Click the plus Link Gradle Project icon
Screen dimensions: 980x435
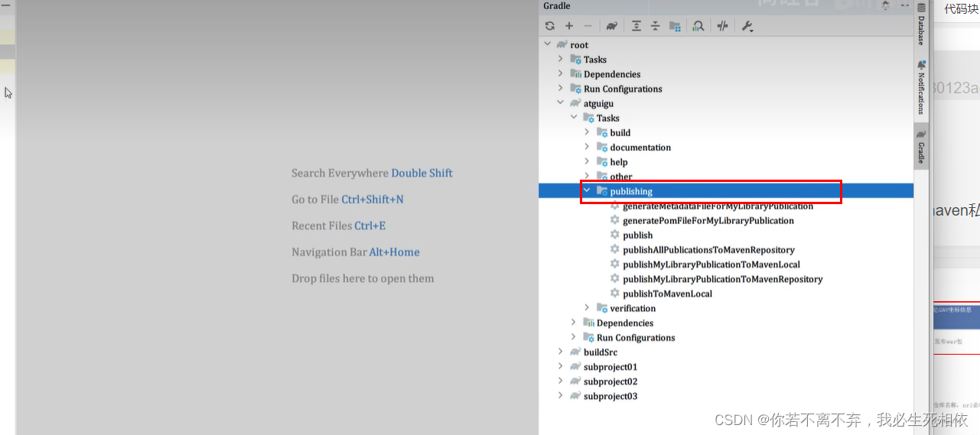[x=569, y=26]
